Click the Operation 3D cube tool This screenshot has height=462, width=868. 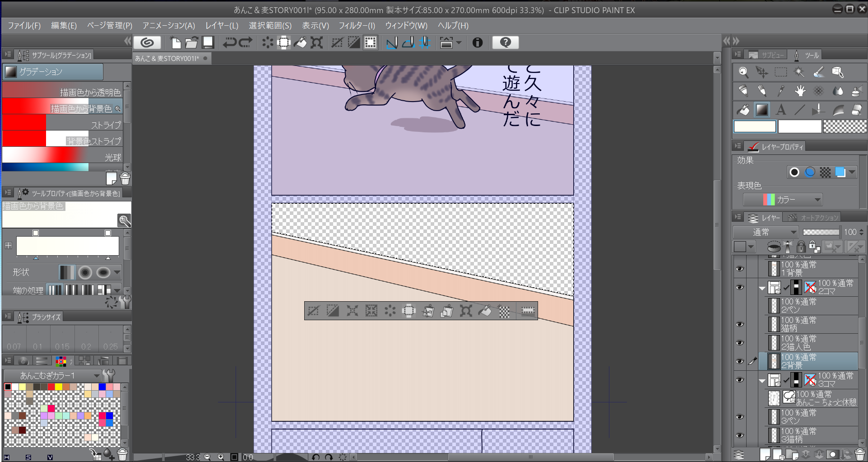point(837,72)
